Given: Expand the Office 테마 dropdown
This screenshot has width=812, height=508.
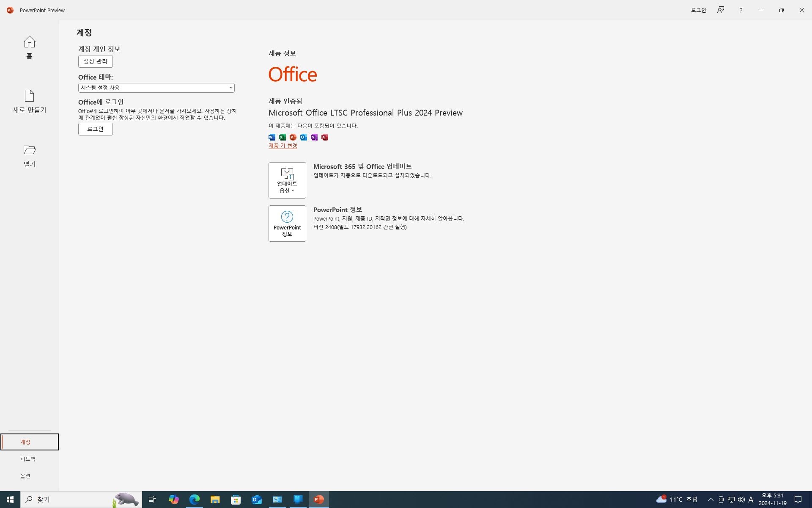Looking at the screenshot, I should tap(156, 88).
